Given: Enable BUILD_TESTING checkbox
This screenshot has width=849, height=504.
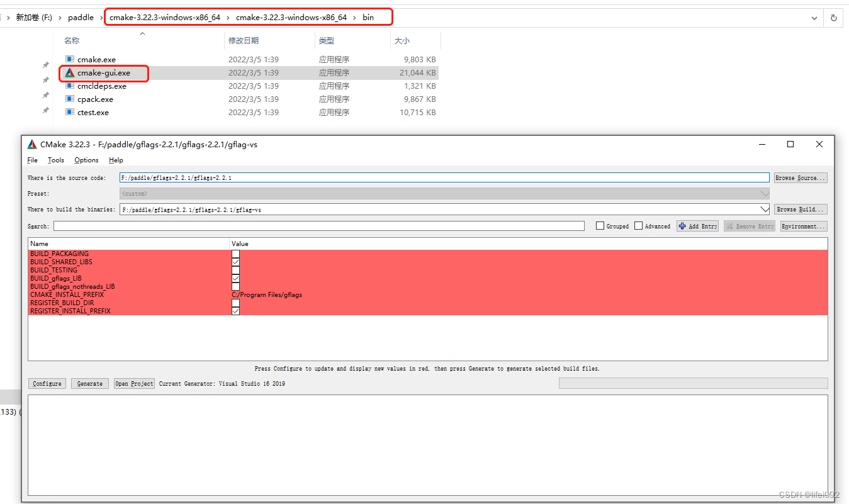Looking at the screenshot, I should pyautogui.click(x=235, y=270).
